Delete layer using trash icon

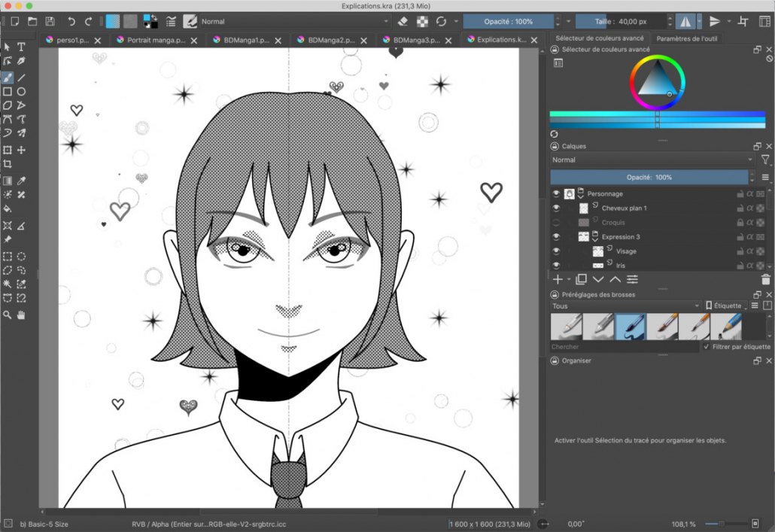pyautogui.click(x=765, y=280)
